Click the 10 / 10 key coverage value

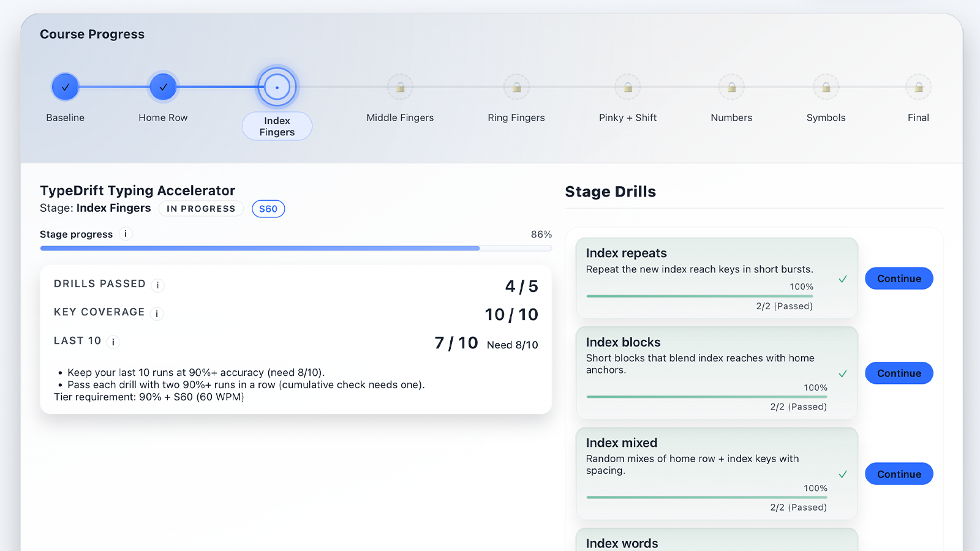click(x=511, y=314)
